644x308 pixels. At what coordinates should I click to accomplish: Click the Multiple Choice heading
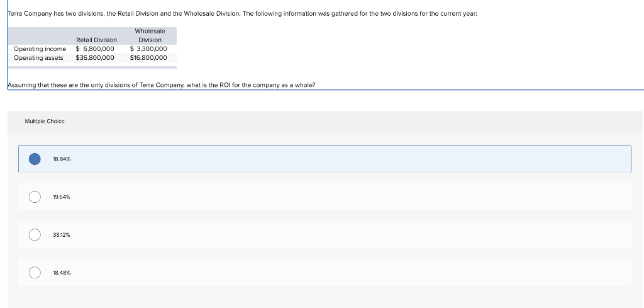coord(45,121)
